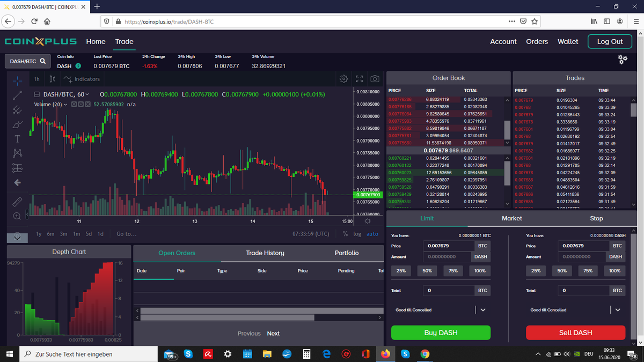Open Chrome from the taskbar
This screenshot has height=362, width=644.
click(425, 354)
